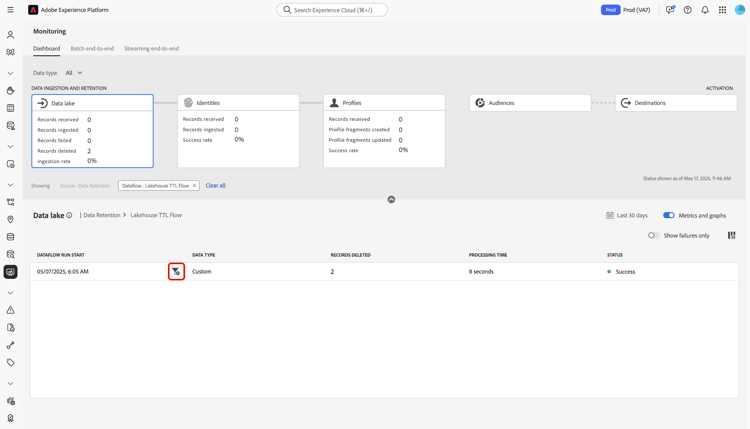Switch to the Batch end-to-end tab
750x429 pixels.
click(92, 48)
